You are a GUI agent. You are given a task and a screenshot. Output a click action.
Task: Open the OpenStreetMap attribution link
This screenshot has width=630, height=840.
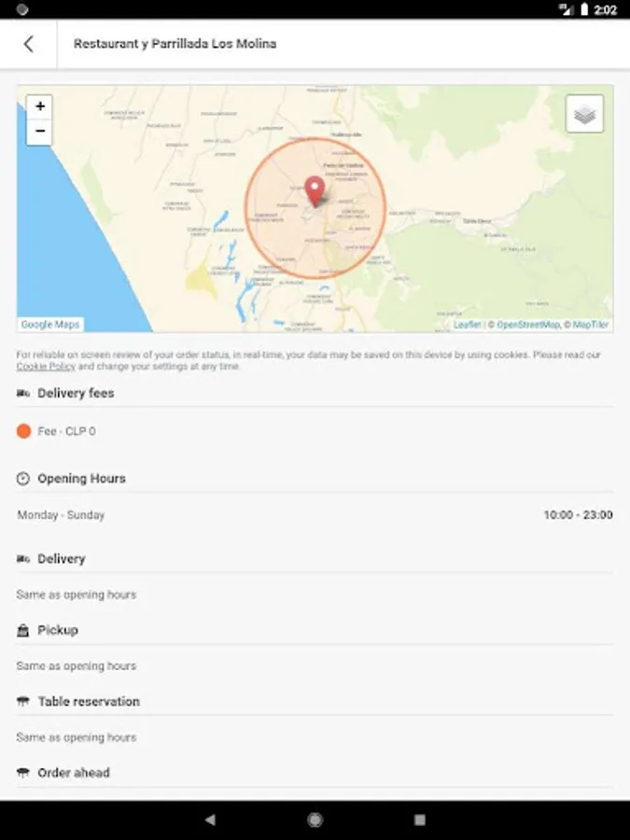point(528,325)
